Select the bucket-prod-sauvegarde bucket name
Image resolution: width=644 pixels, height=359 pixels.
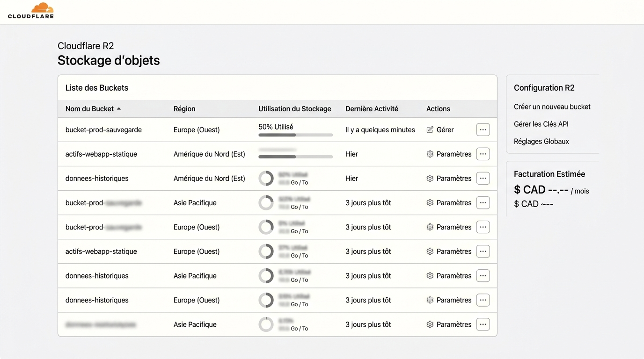click(x=103, y=129)
